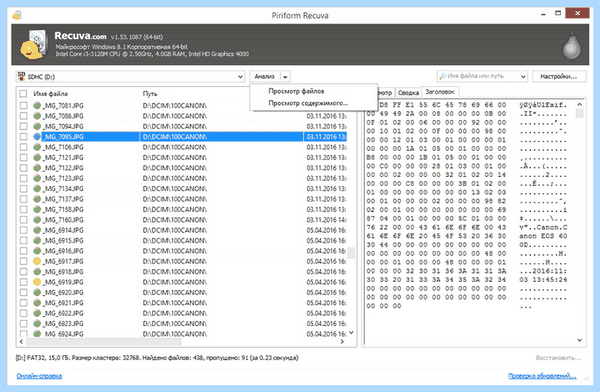Image resolution: width=600 pixels, height=392 pixels.
Task: Click the green status icon of _MG_7086.JPG
Action: (37, 116)
